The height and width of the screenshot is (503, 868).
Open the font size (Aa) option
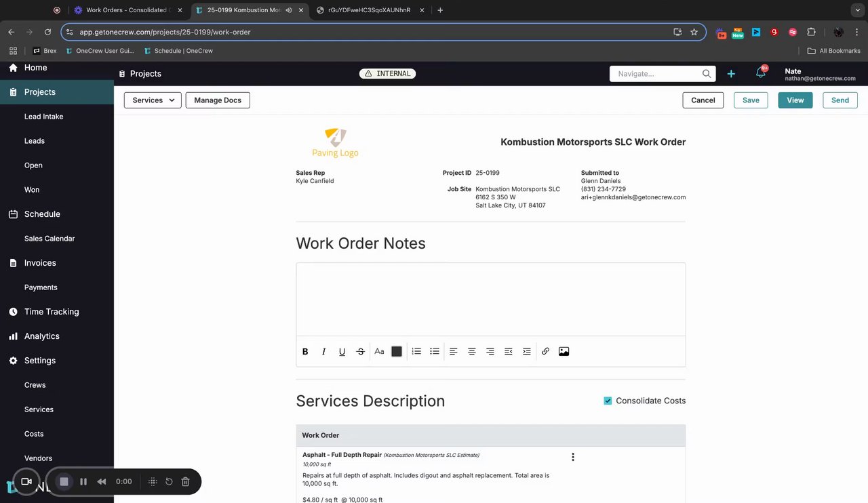pos(379,351)
